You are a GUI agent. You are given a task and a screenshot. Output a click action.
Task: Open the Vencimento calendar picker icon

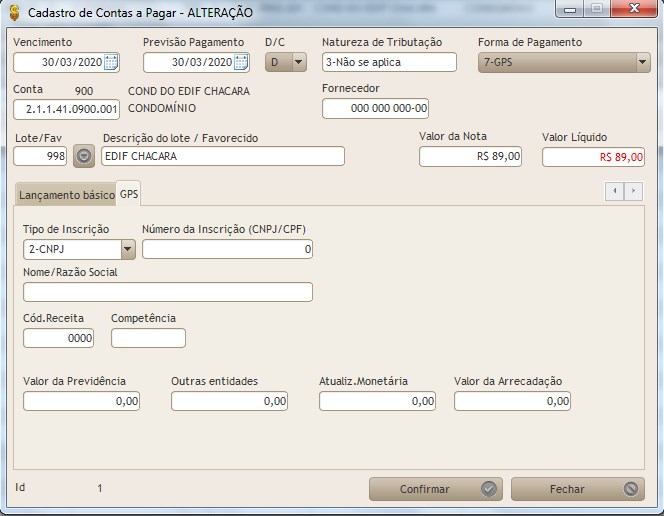coord(111,62)
